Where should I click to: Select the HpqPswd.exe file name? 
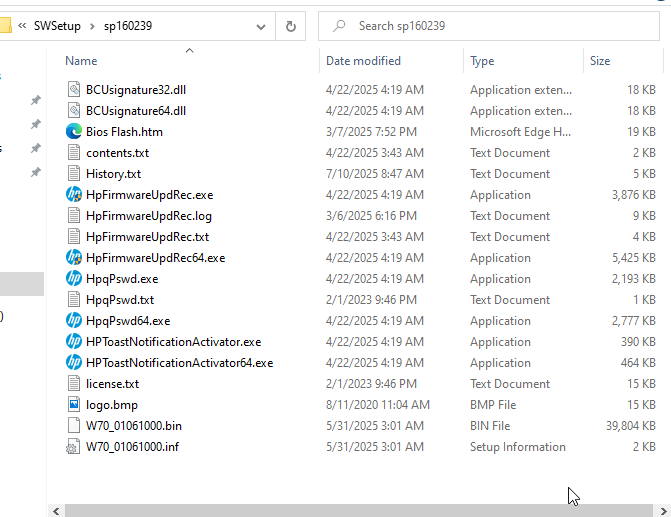(122, 278)
